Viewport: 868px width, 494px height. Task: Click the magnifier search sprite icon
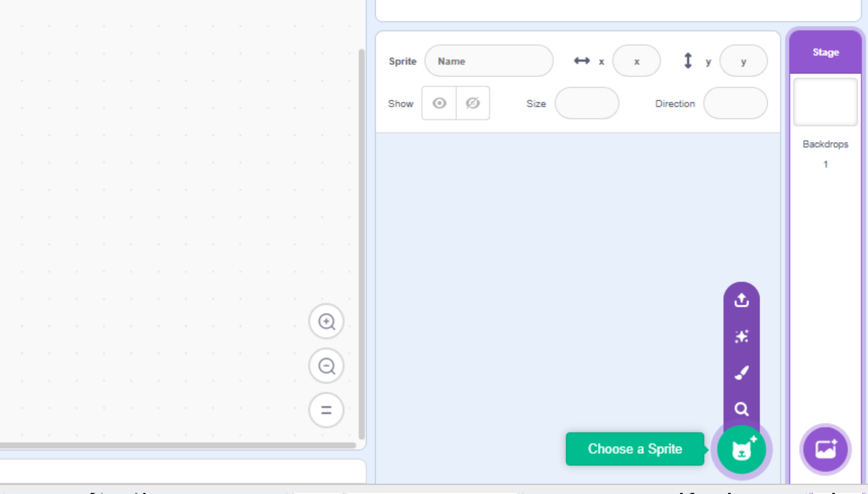click(x=741, y=409)
